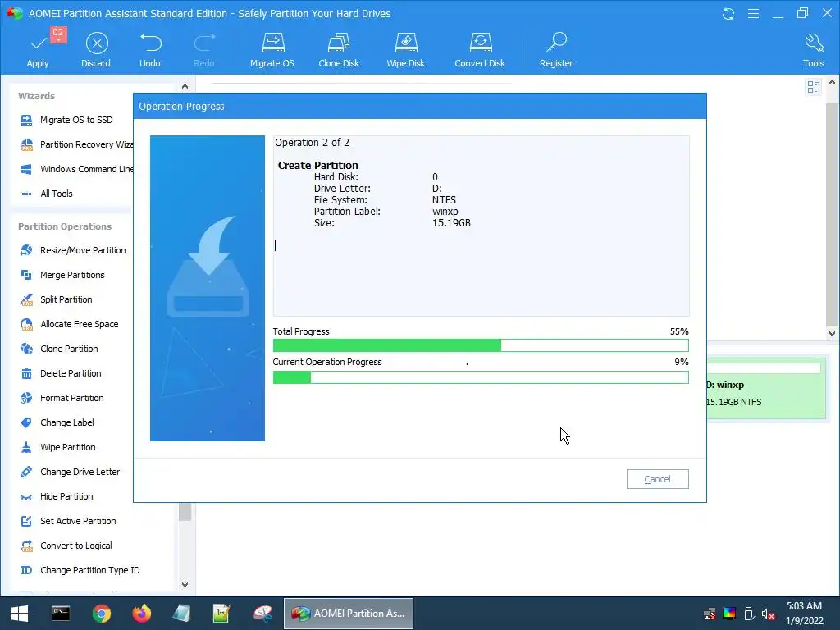Click the left sidebar scrollbar thumb
This screenshot has height=630, width=840.
185,512
